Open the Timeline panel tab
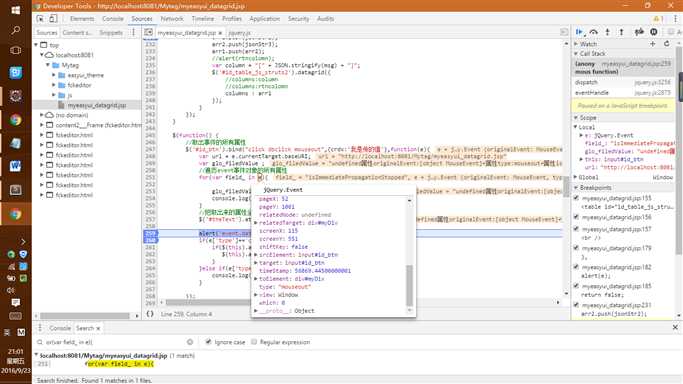Screen dimensions: 683x384 [203, 19]
